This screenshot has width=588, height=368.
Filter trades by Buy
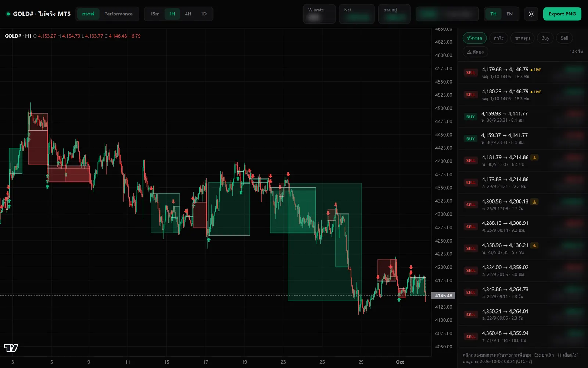pyautogui.click(x=545, y=38)
